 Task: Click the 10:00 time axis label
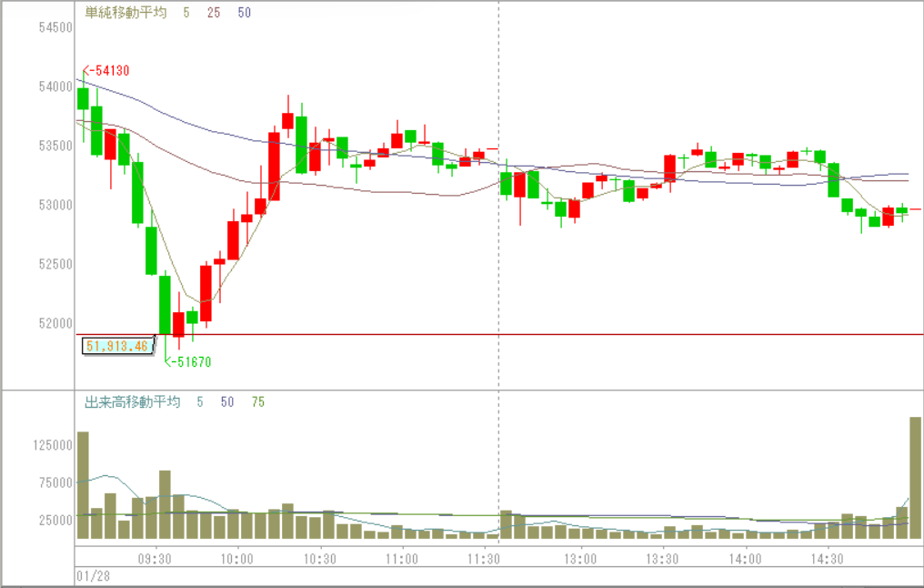236,559
